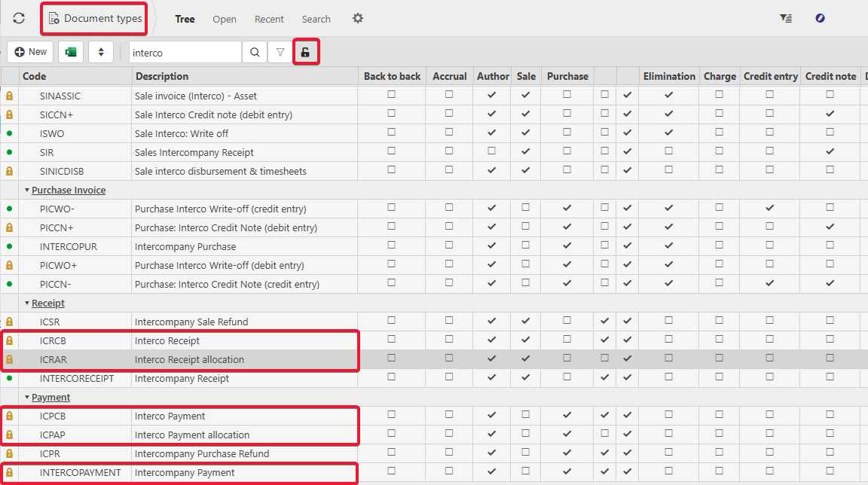The width and height of the screenshot is (868, 485).
Task: Sort by the Charge column header
Action: [x=720, y=76]
